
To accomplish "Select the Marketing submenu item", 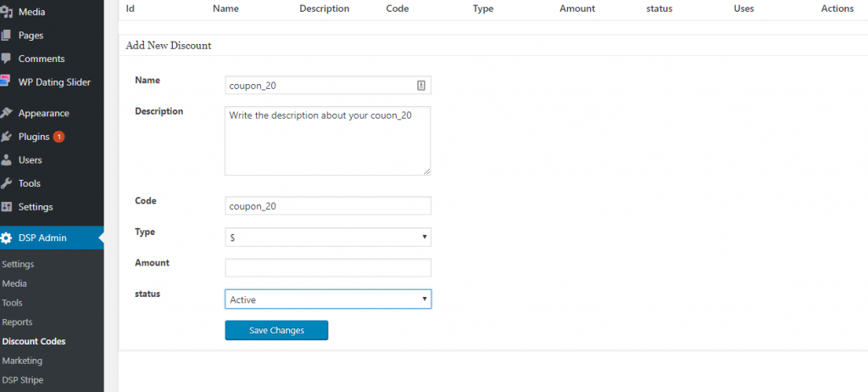I will pyautogui.click(x=22, y=361).
